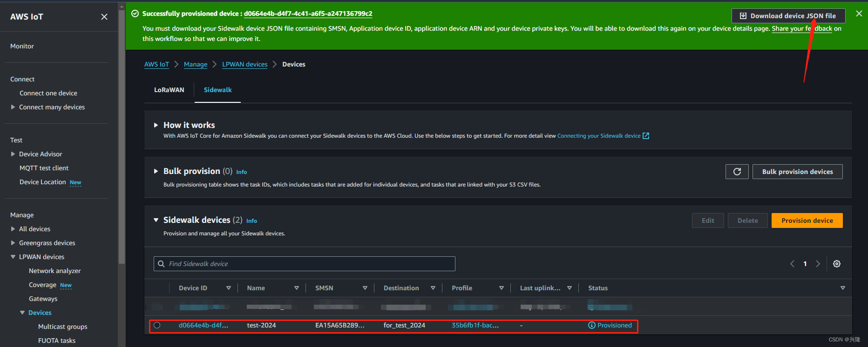Open Manage breadcrumb link
The width and height of the screenshot is (868, 347).
196,64
